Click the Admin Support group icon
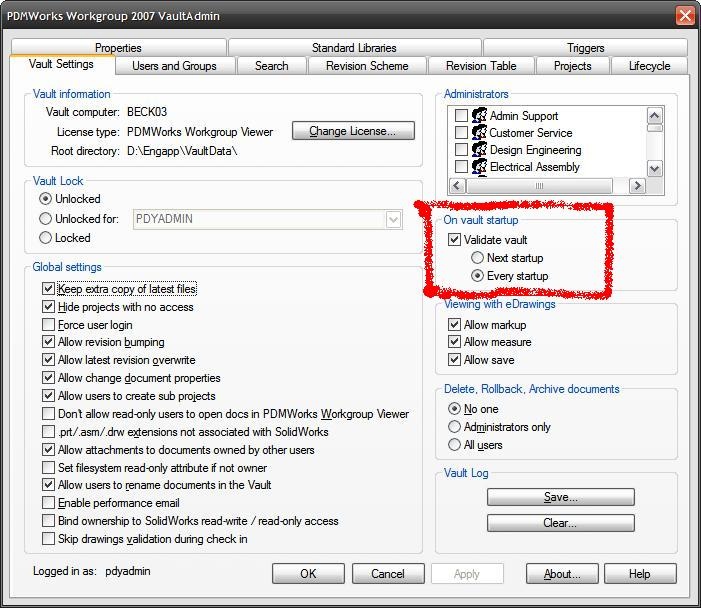 coord(479,115)
